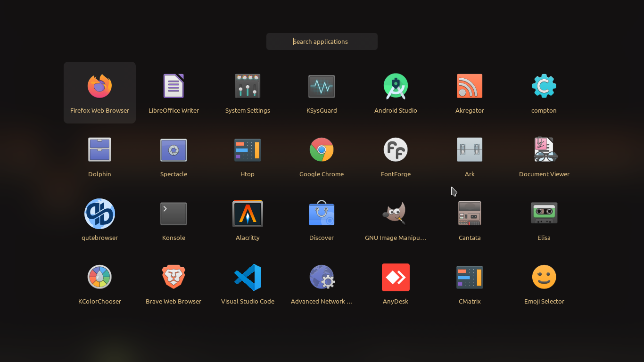Viewport: 644px width, 362px height.
Task: Launch the GNU Image Manipulation Program icon
Action: pyautogui.click(x=395, y=214)
